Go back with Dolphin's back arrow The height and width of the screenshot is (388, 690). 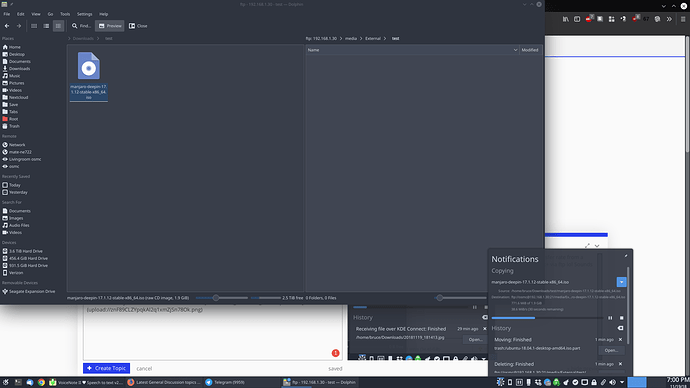point(7,26)
